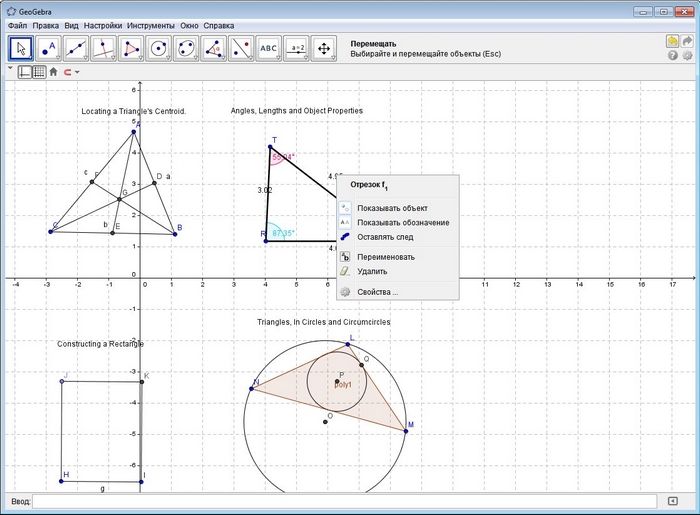Click the Undo button

673,41
